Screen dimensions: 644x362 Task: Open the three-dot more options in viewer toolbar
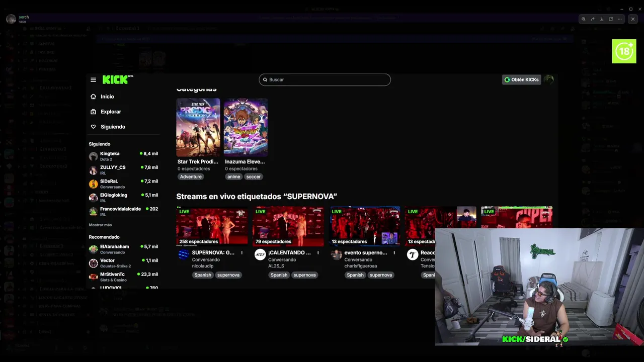(620, 19)
